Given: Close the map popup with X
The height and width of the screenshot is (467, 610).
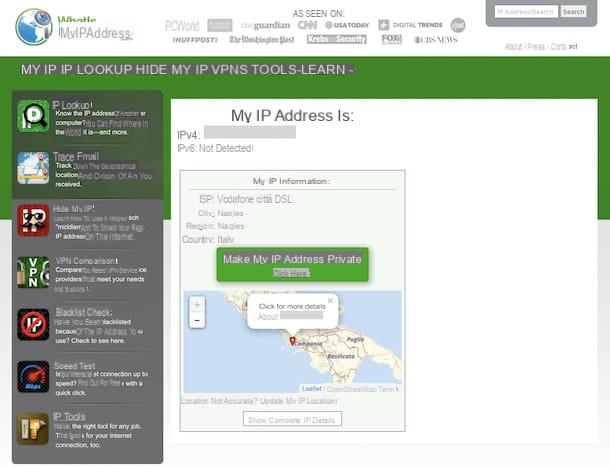Looking at the screenshot, I should [x=330, y=300].
